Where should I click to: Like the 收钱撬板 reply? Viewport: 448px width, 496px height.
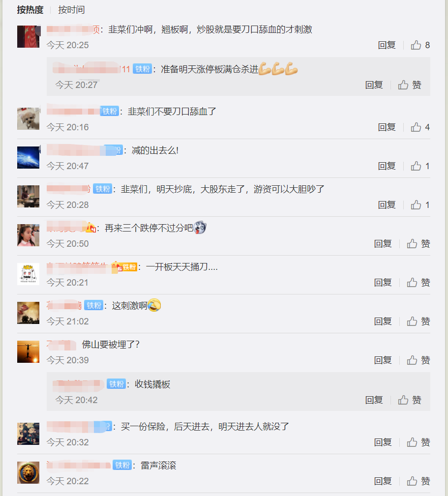click(410, 400)
